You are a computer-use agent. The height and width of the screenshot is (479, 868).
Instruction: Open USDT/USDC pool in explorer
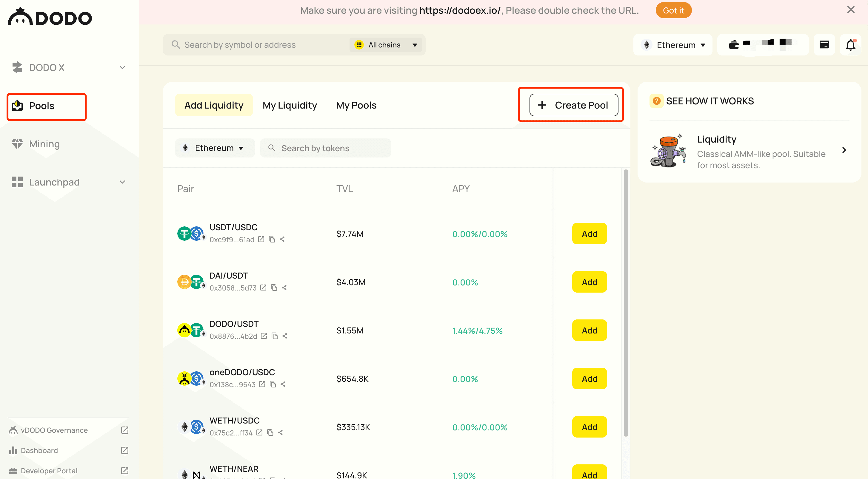(x=261, y=239)
